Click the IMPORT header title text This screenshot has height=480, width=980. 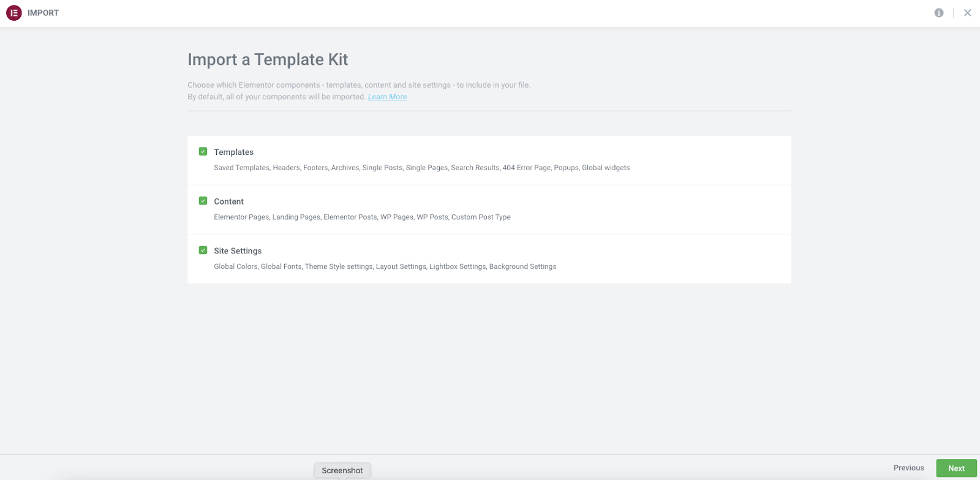pyautogui.click(x=43, y=13)
